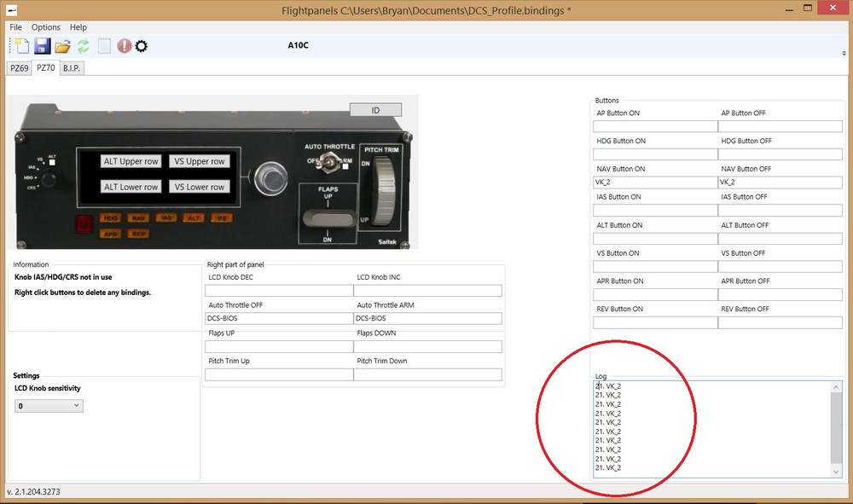
Task: Click the ALT Button OFF field
Action: tap(780, 238)
